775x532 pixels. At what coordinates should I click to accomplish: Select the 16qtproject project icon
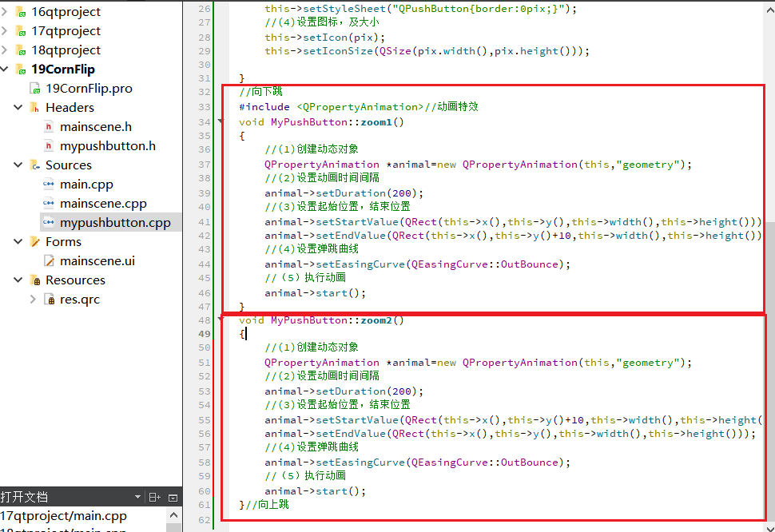[x=21, y=12]
